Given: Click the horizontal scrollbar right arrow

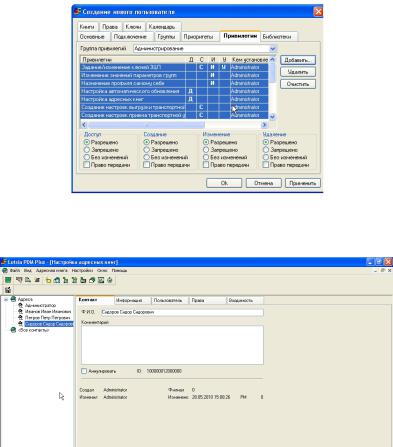Looking at the screenshot, I should tap(264, 125).
